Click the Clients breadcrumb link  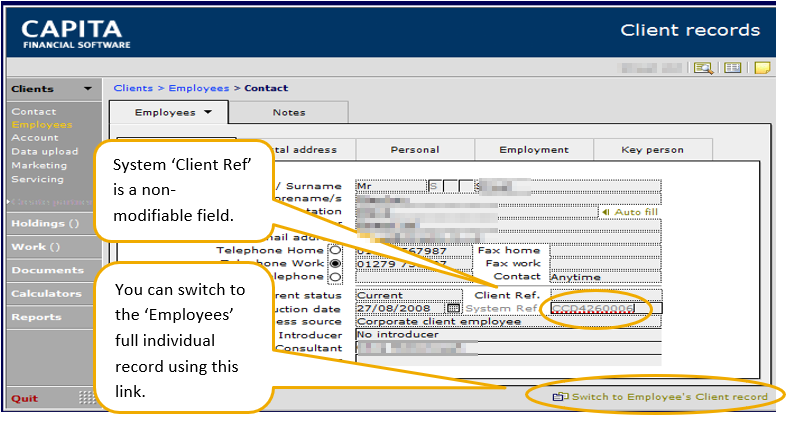pos(133,88)
